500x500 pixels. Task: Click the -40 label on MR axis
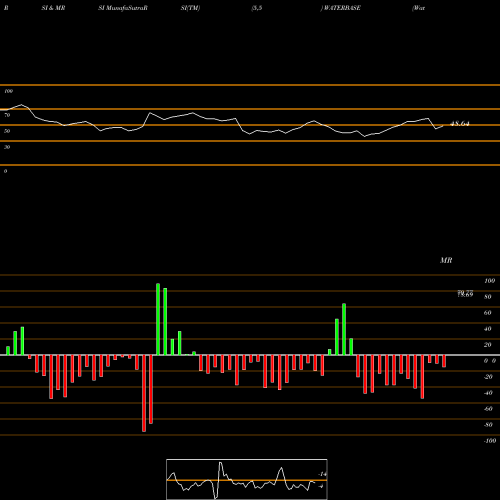[x=488, y=393]
